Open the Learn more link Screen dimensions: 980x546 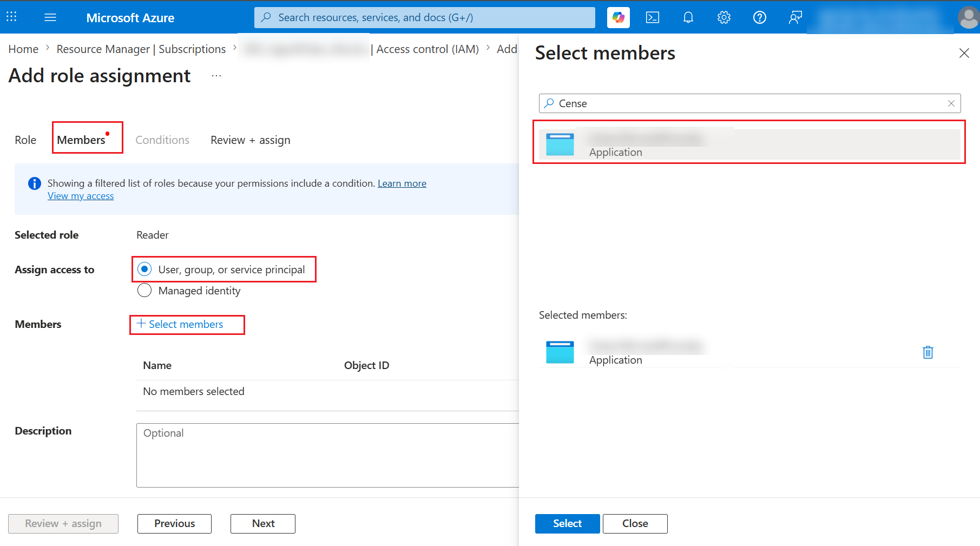[402, 183]
